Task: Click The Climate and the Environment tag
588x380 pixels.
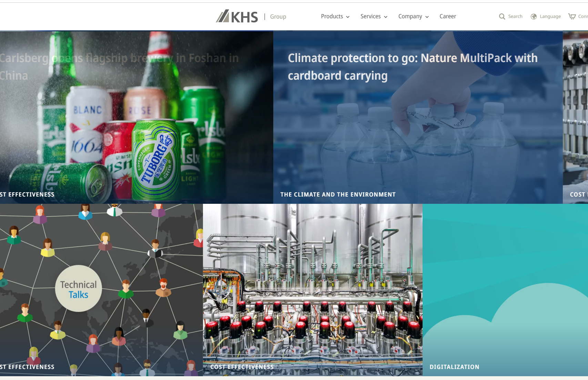Action: (338, 194)
